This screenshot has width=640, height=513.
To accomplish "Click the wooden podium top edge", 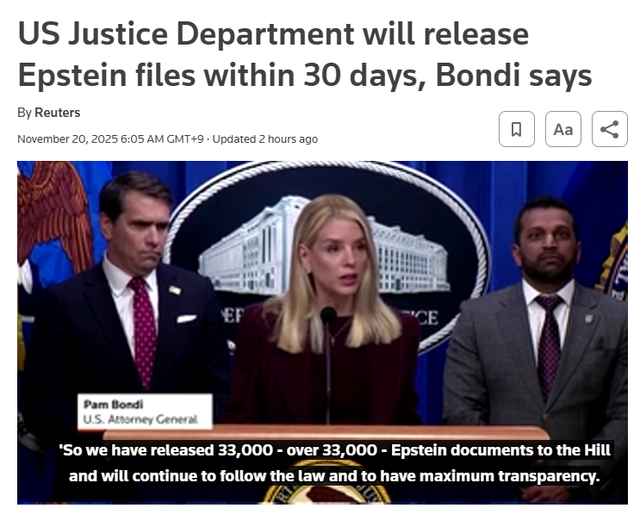I will 327,432.
